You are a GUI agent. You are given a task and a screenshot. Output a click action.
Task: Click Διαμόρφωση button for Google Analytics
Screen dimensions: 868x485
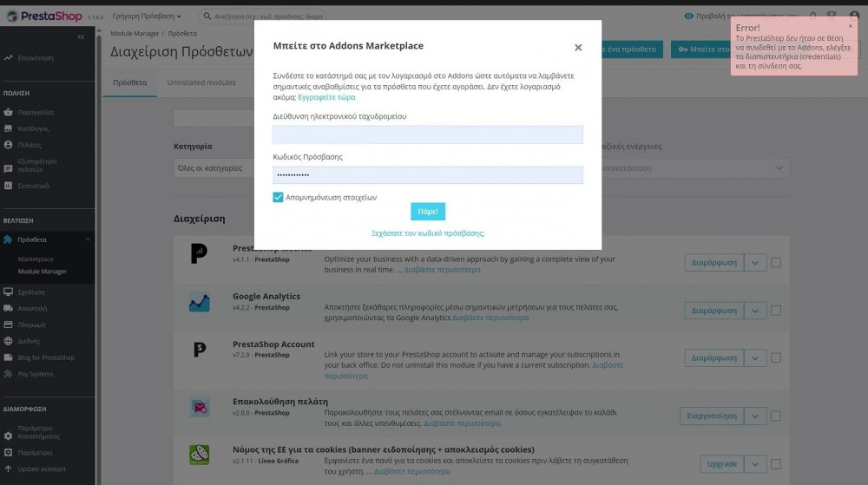[714, 311]
